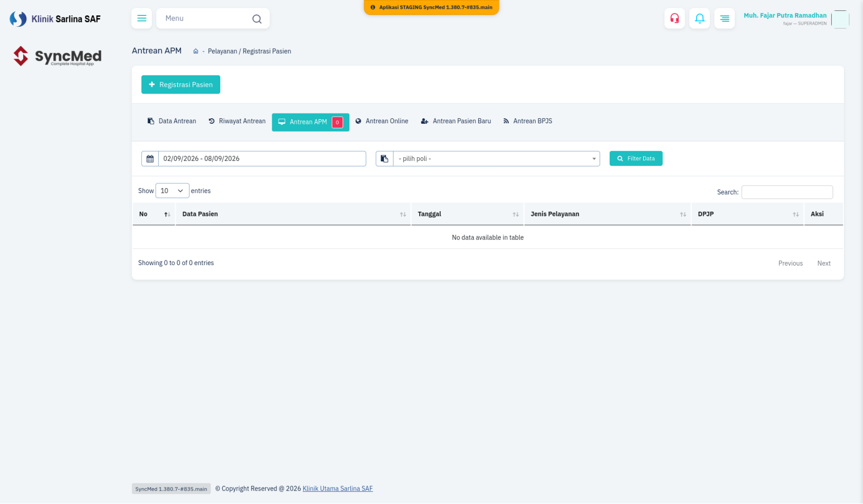863x504 pixels.
Task: Click the menu search magnifier icon
Action: point(257,19)
